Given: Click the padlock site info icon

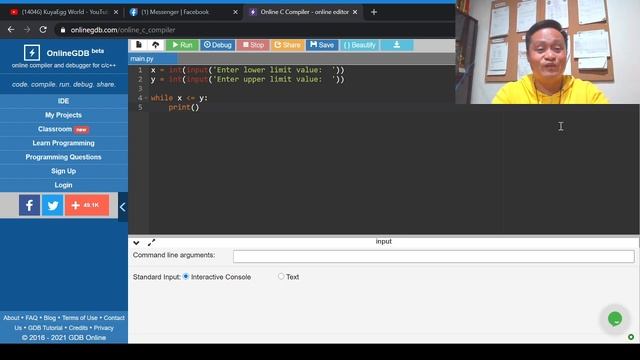Looking at the screenshot, I should point(62,30).
